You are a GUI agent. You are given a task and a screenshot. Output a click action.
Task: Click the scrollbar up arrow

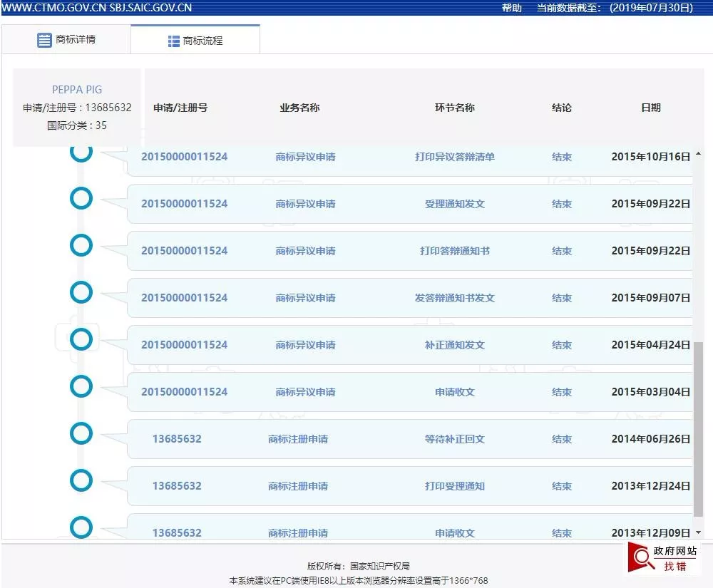[698, 154]
